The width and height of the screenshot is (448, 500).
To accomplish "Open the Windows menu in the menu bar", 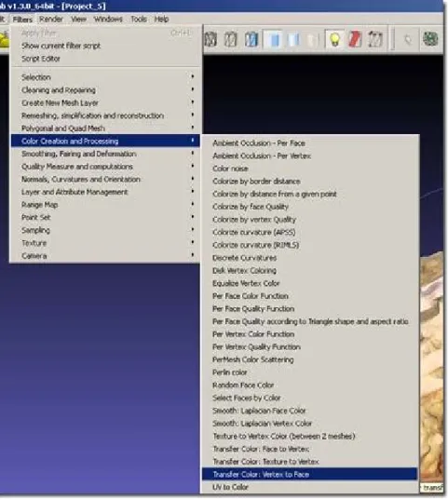I will click(x=108, y=20).
